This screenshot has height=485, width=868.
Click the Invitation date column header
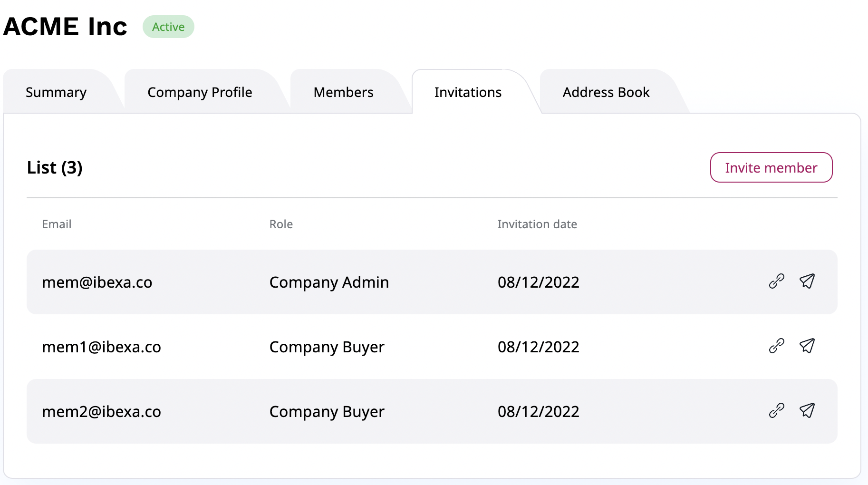(x=537, y=224)
